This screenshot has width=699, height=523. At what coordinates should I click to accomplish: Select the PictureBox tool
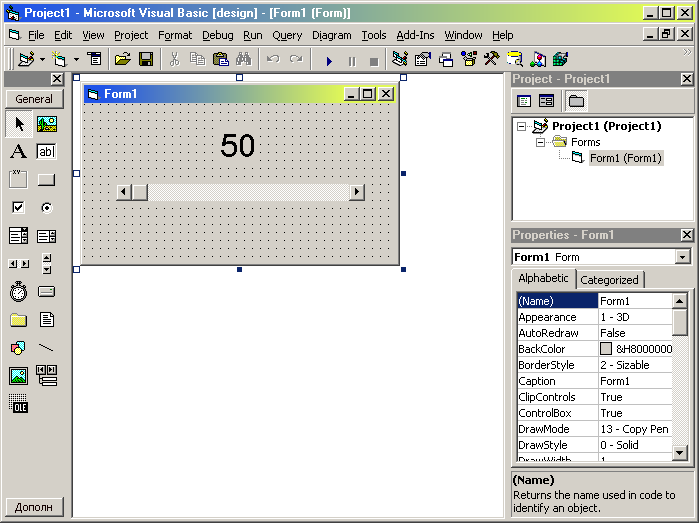46,124
